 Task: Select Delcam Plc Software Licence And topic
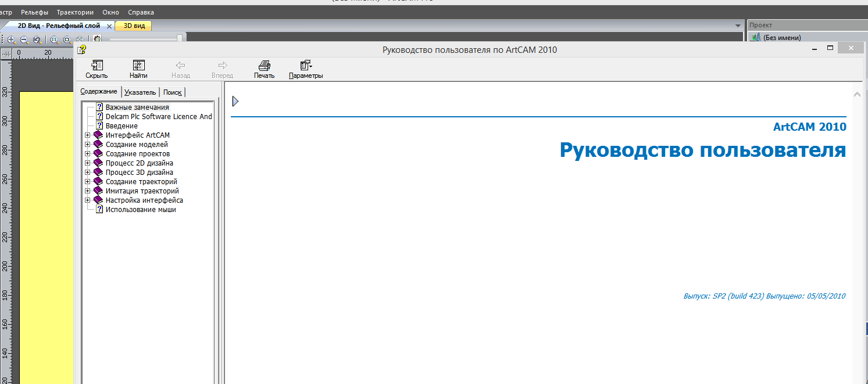pos(159,116)
